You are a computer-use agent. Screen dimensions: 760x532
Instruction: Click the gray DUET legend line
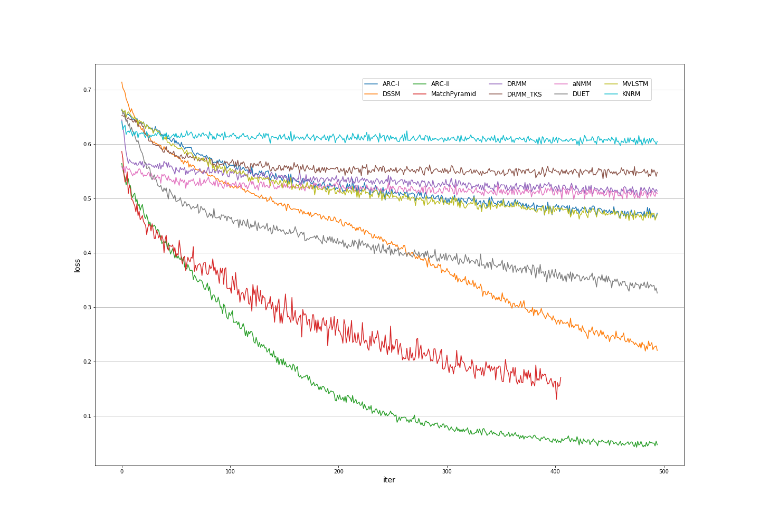tap(562, 94)
